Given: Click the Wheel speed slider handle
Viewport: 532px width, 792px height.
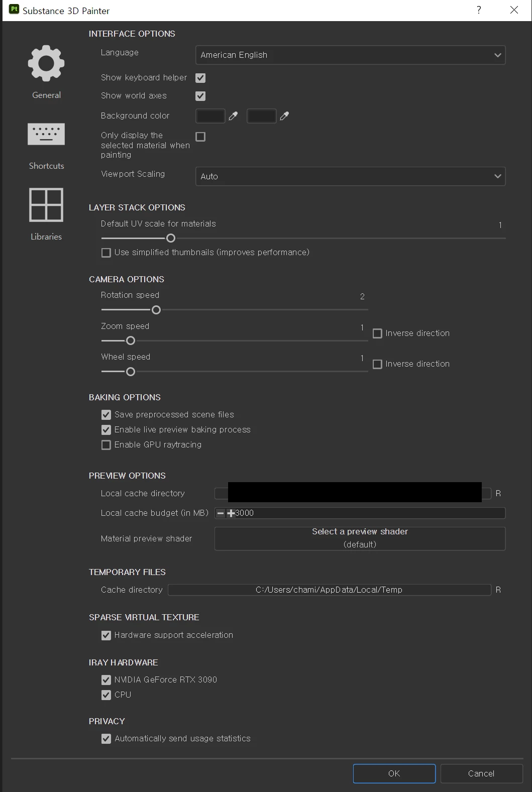Looking at the screenshot, I should 131,372.
